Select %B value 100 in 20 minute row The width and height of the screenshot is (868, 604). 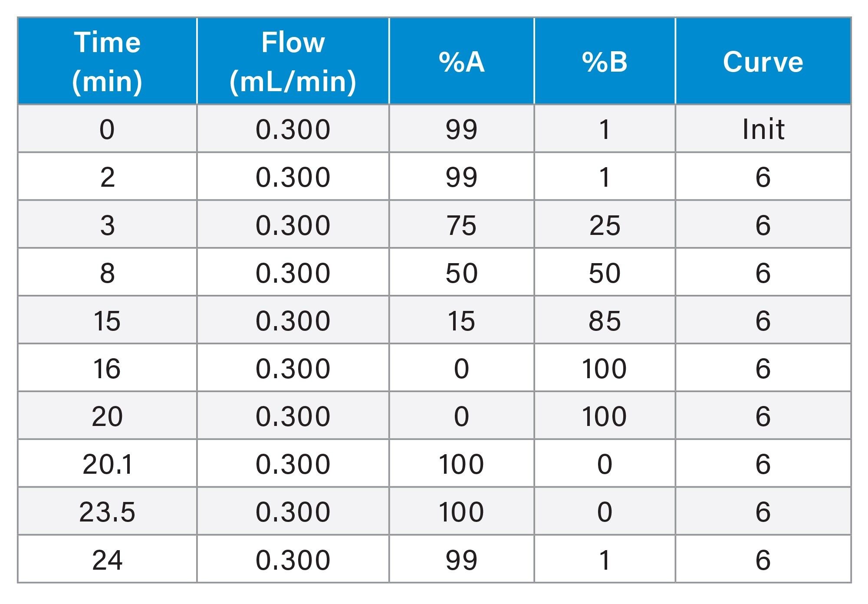coord(605,416)
